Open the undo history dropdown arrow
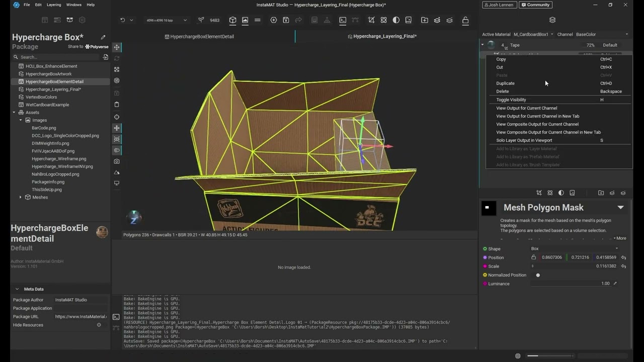The image size is (644, 362). 131,20
